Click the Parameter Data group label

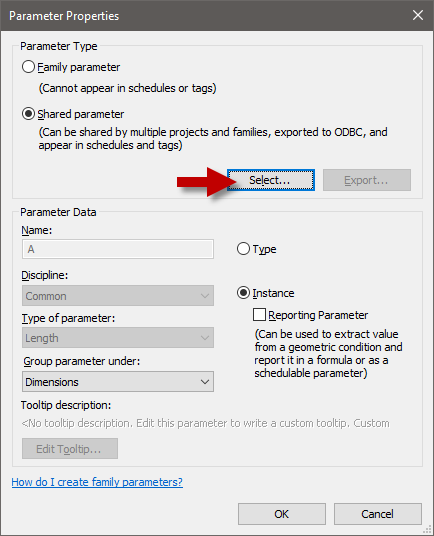58,212
